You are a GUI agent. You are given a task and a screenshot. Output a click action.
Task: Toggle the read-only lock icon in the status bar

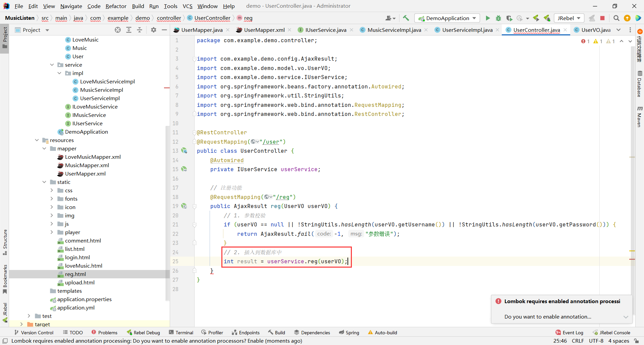636,341
